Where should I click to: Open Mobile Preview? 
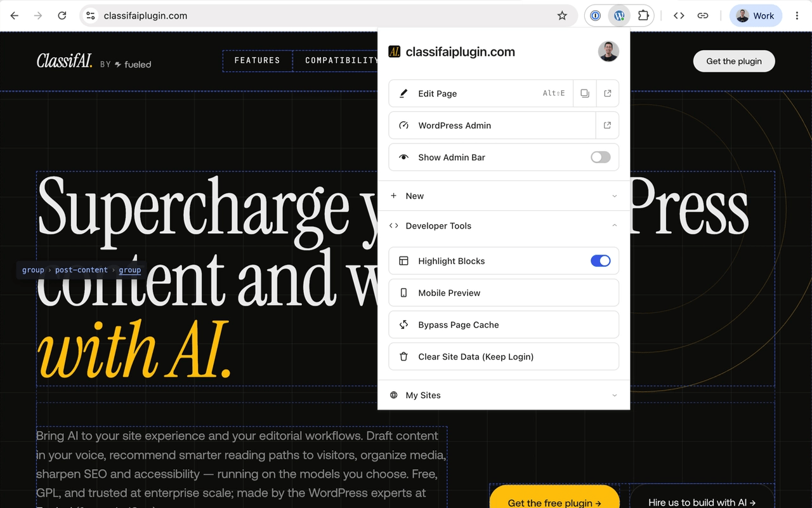pos(504,293)
